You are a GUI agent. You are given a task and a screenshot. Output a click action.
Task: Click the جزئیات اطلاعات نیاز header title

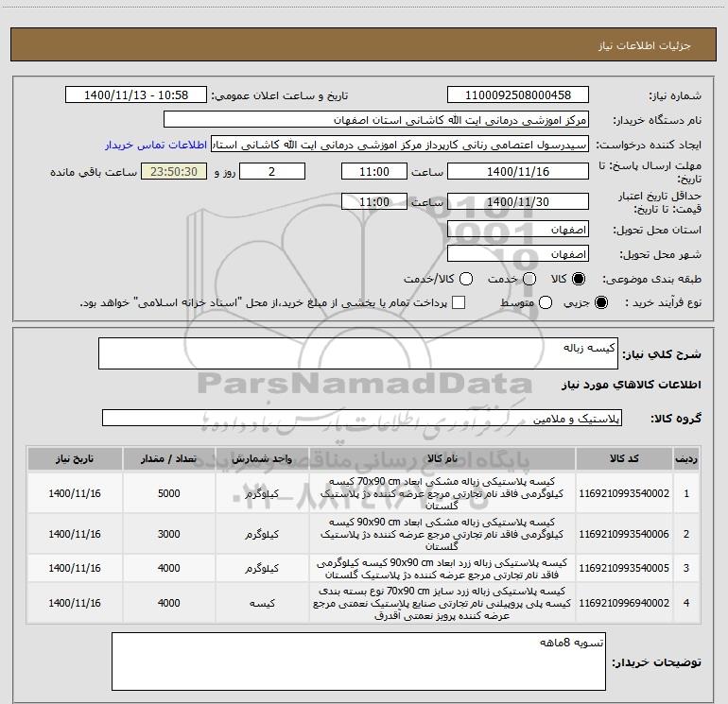click(644, 45)
